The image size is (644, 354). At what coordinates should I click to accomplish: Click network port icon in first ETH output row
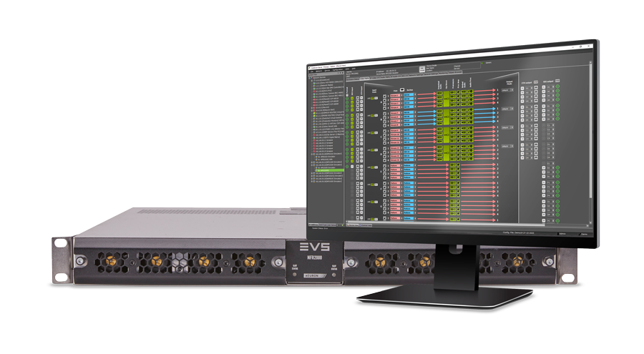(x=536, y=87)
